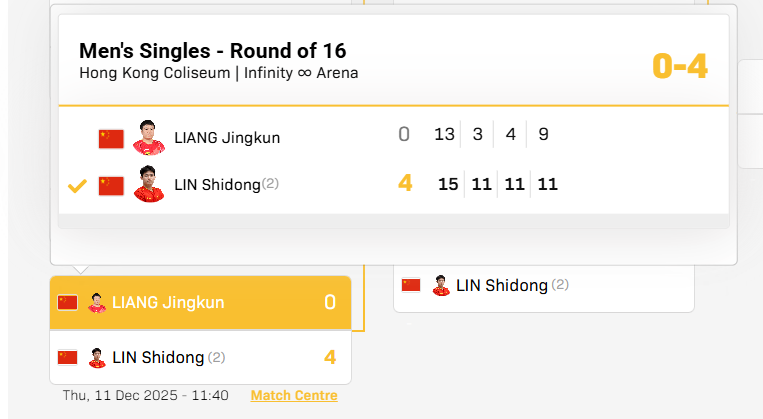Click the large 0-4 match score

[x=679, y=66]
